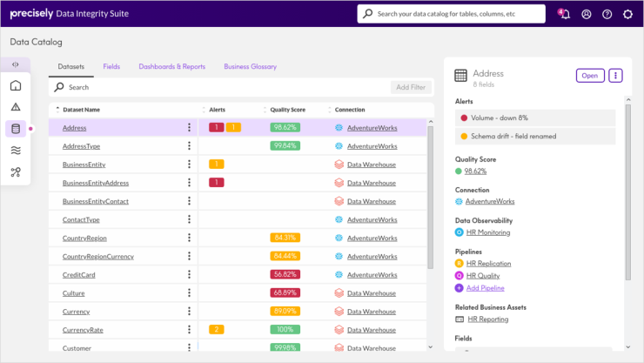The height and width of the screenshot is (363, 644).
Task: Click the Add Pipeline link
Action: click(485, 288)
